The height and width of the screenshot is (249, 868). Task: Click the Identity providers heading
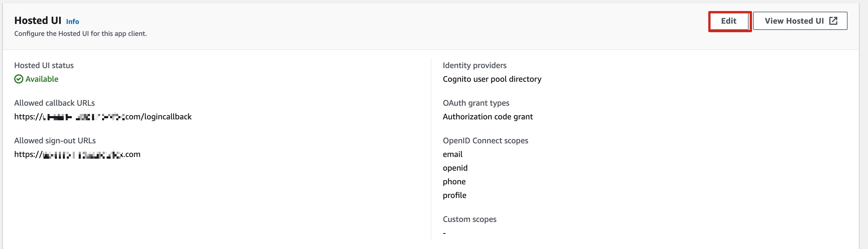(x=475, y=65)
